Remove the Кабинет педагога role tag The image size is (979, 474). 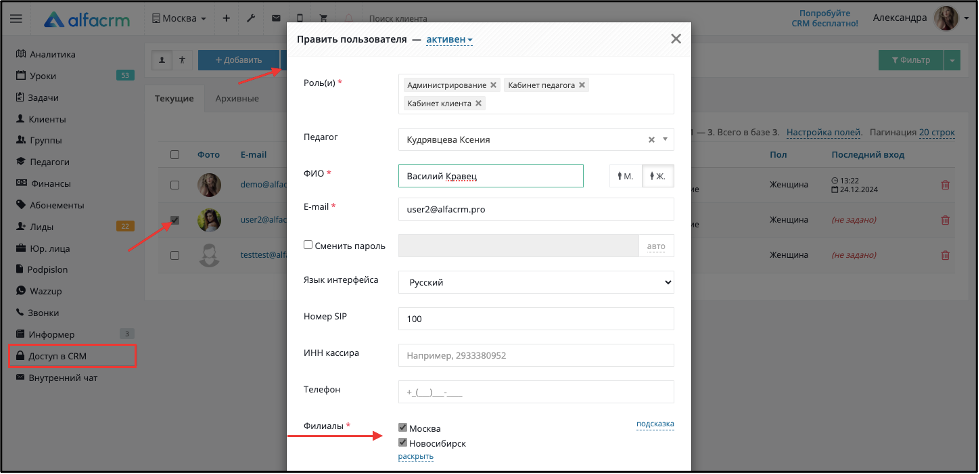582,85
